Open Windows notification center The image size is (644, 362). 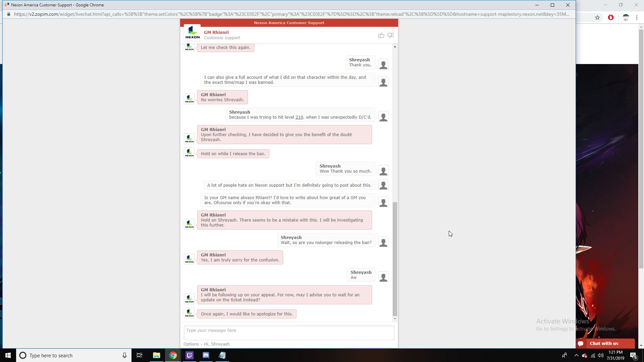tap(633, 355)
